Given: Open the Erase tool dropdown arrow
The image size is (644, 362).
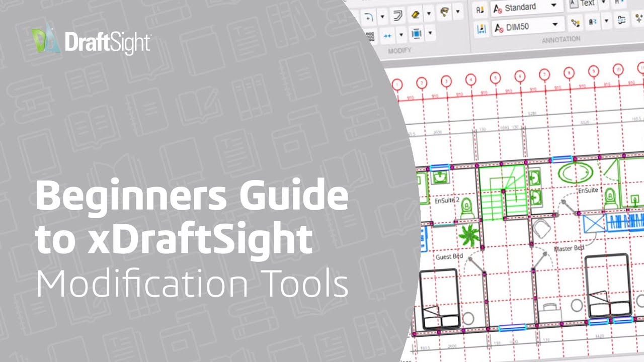Looking at the screenshot, I should [429, 14].
